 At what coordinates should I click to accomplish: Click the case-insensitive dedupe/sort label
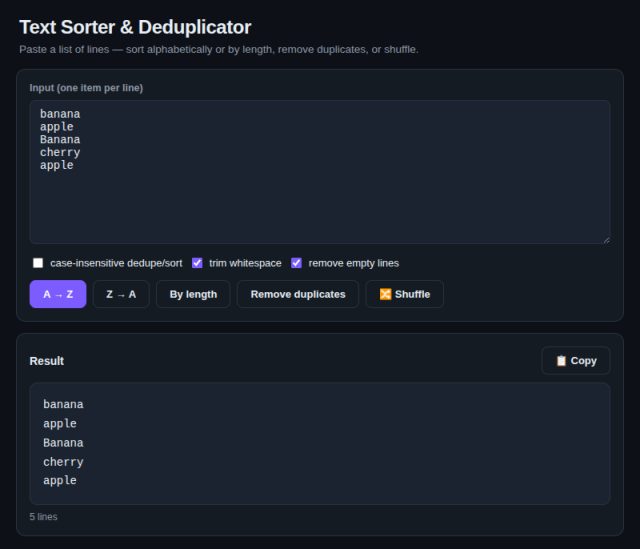[x=116, y=263]
